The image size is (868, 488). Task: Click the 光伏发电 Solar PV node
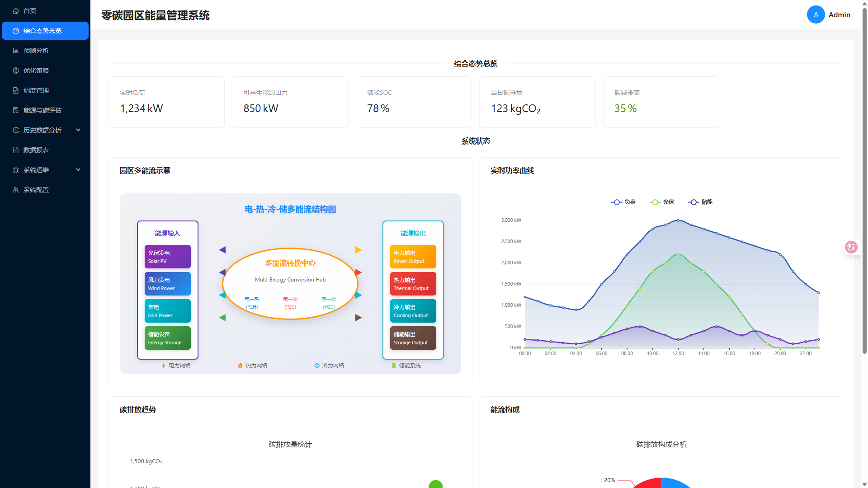(x=167, y=257)
